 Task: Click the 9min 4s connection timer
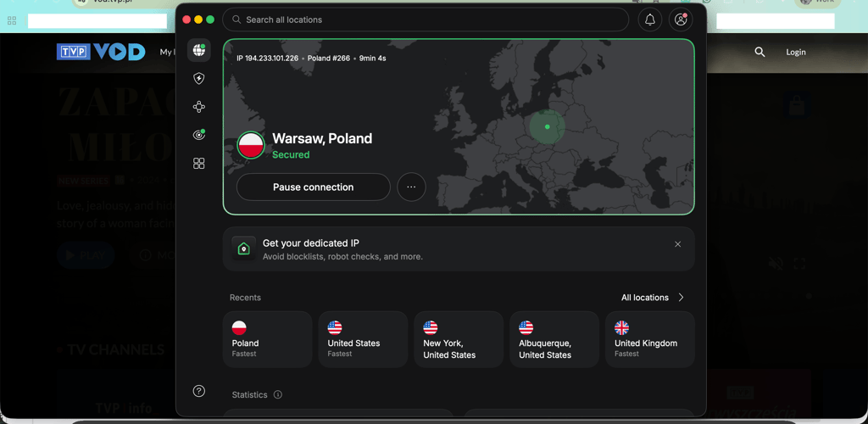pyautogui.click(x=373, y=59)
